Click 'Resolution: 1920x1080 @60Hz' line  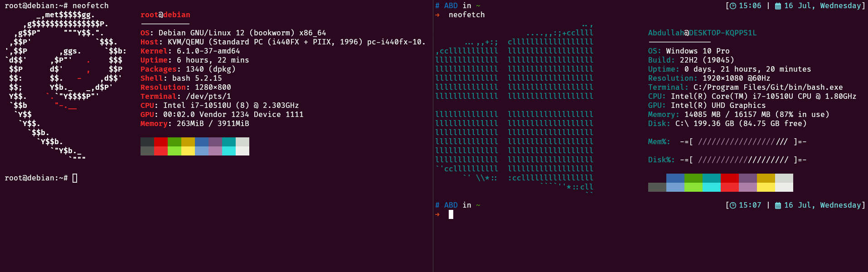(x=709, y=78)
